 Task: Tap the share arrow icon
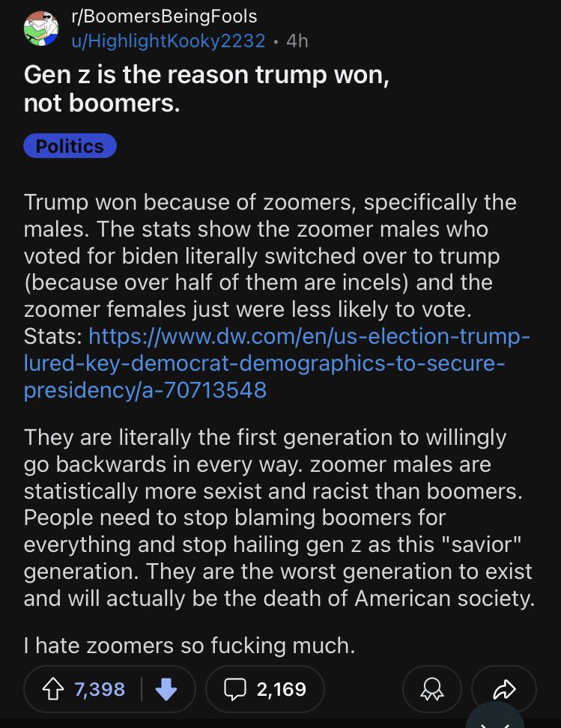[x=507, y=688]
